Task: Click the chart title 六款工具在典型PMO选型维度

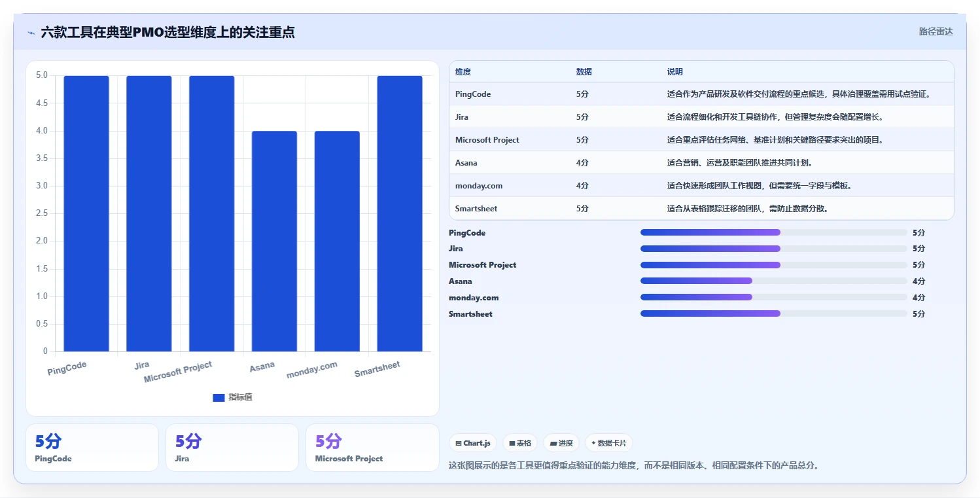Action: pos(167,32)
